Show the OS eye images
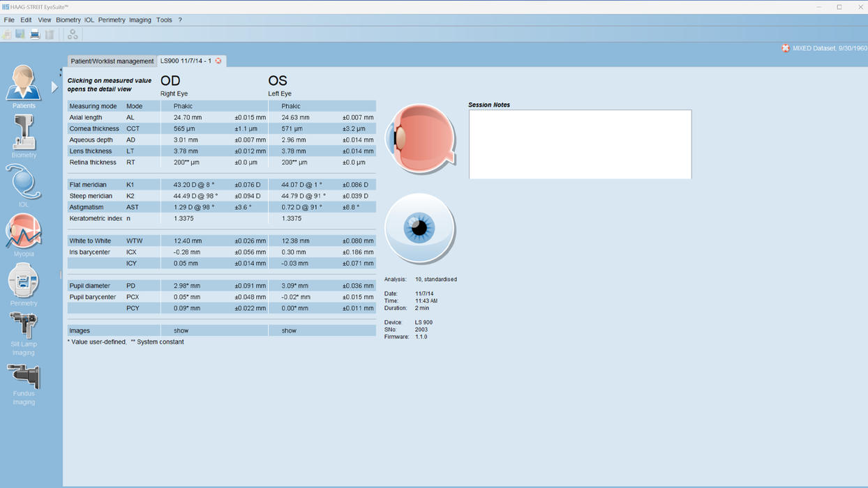868x488 pixels. pos(288,330)
